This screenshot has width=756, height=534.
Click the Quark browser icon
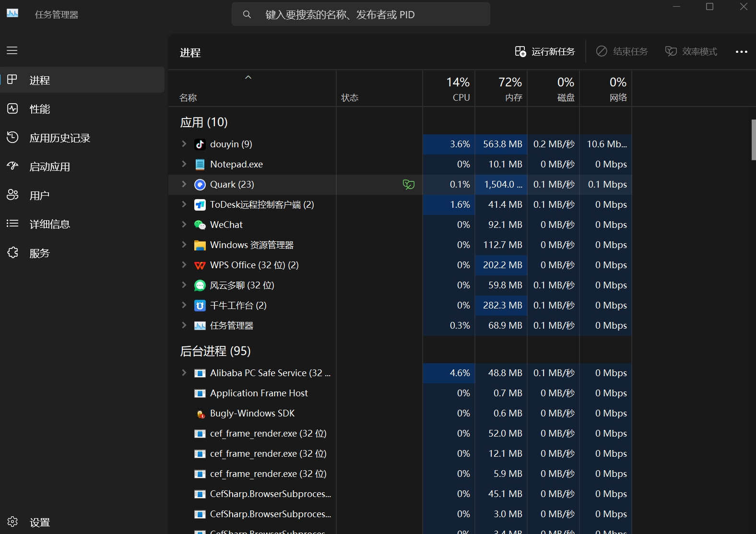200,185
